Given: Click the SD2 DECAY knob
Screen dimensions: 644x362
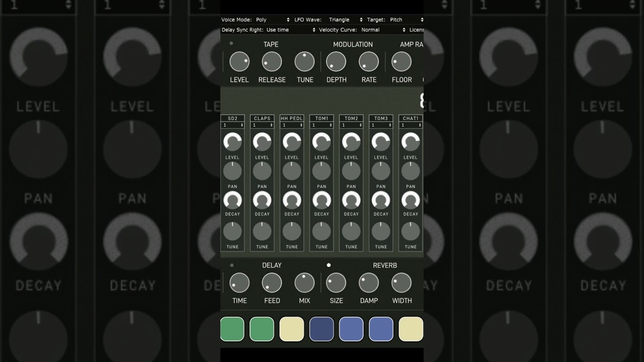Looking at the screenshot, I should click(232, 201).
